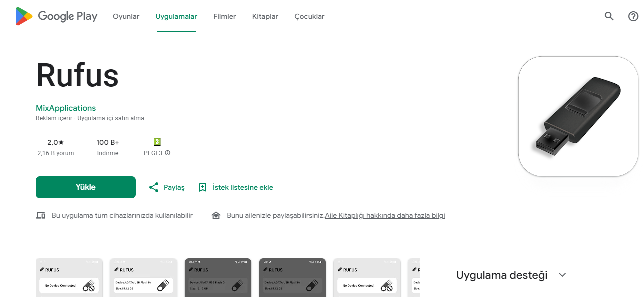This screenshot has width=644, height=297.
Task: Click the PEGI 3 rating badge
Action: tap(157, 142)
